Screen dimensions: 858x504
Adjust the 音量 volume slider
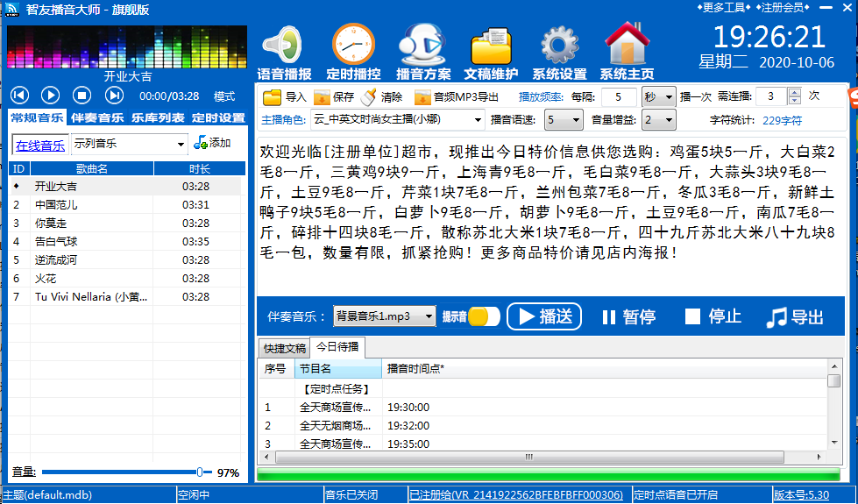[x=200, y=472]
